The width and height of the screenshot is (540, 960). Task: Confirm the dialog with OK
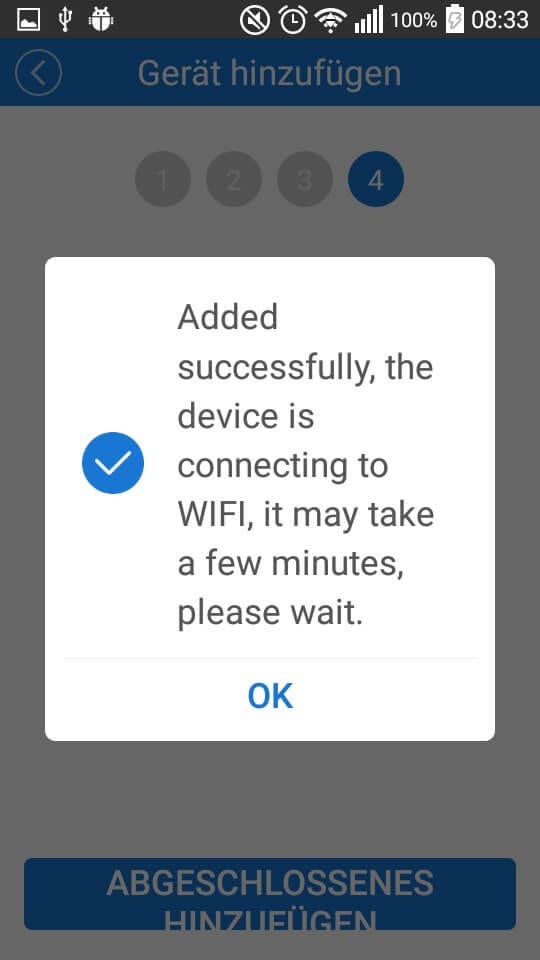point(270,697)
